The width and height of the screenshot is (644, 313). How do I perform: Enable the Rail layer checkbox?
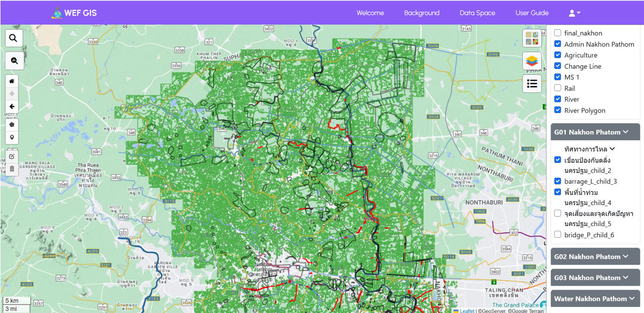[558, 88]
